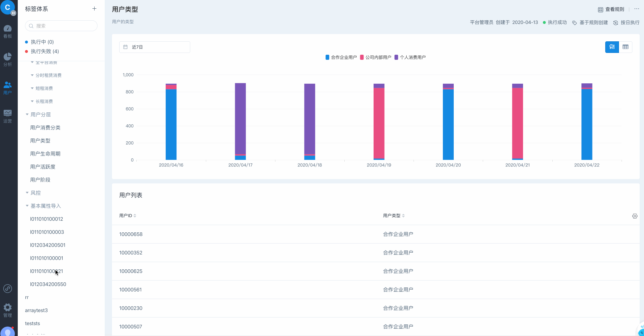Collapse the 基本属性导入 tree group
The image size is (644, 336).
(27, 206)
